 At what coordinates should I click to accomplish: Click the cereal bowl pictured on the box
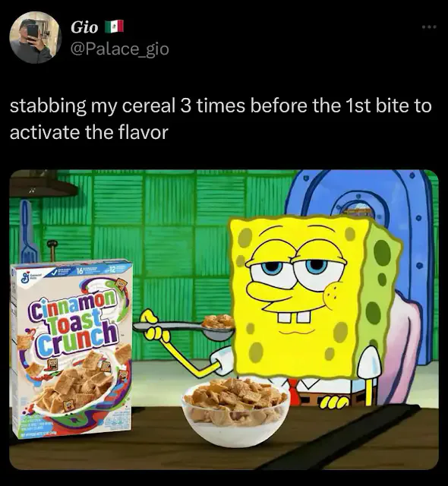point(73,387)
